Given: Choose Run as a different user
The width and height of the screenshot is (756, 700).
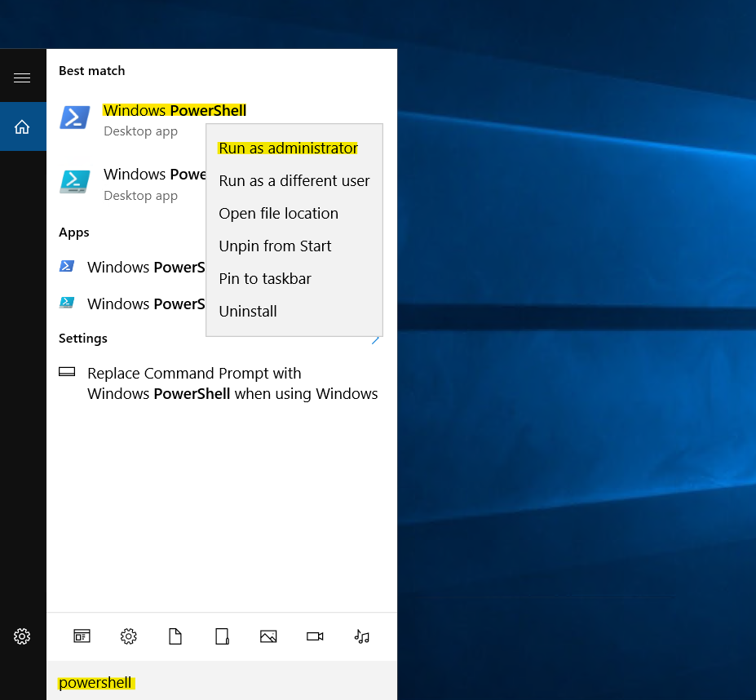Looking at the screenshot, I should point(294,181).
